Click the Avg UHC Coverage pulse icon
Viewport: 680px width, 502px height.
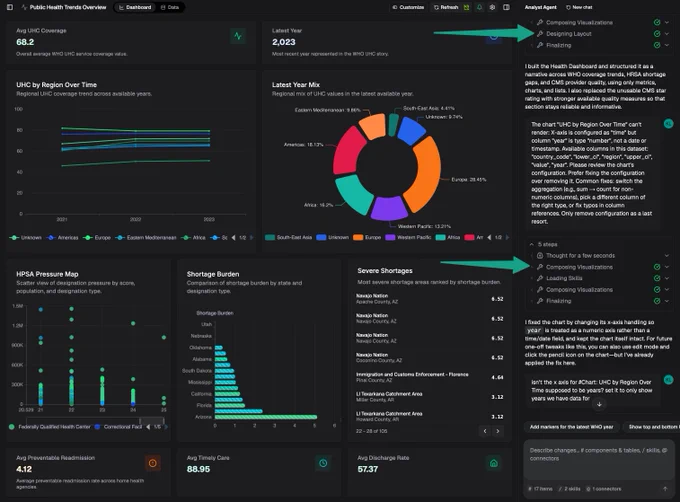pos(238,36)
